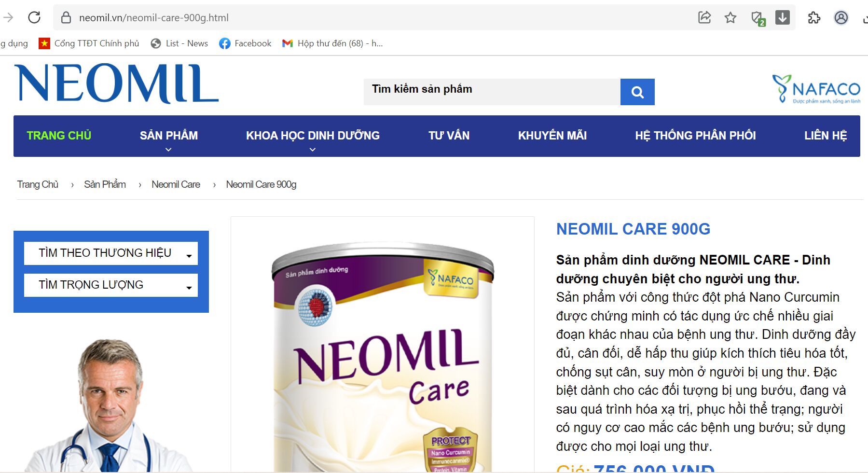Open the download extension arrow icon

point(783,18)
